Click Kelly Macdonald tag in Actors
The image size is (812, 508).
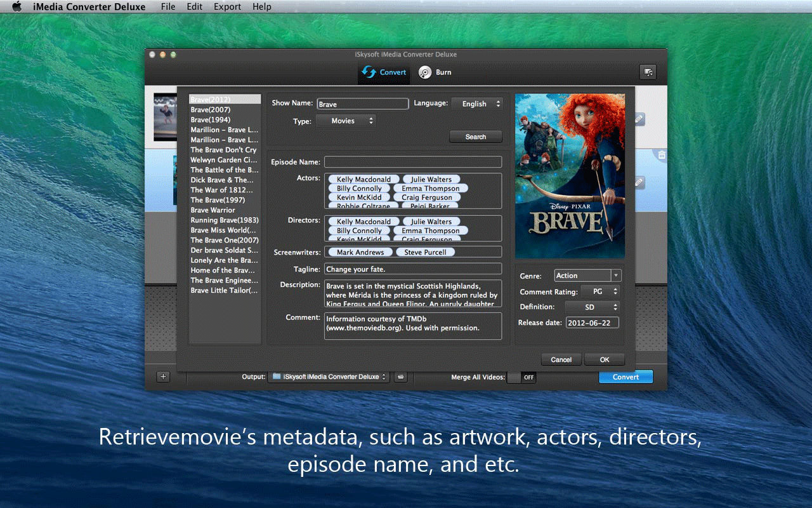(364, 180)
